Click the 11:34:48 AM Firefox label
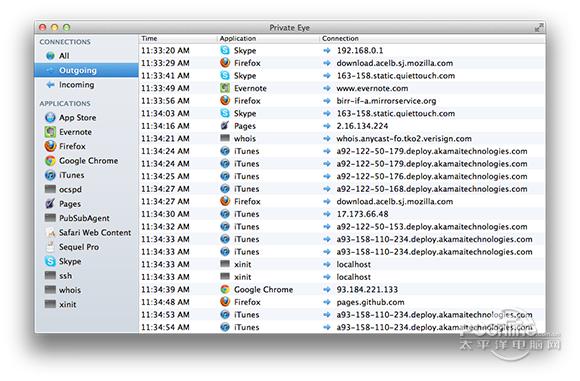The width and height of the screenshot is (580, 381). [247, 302]
